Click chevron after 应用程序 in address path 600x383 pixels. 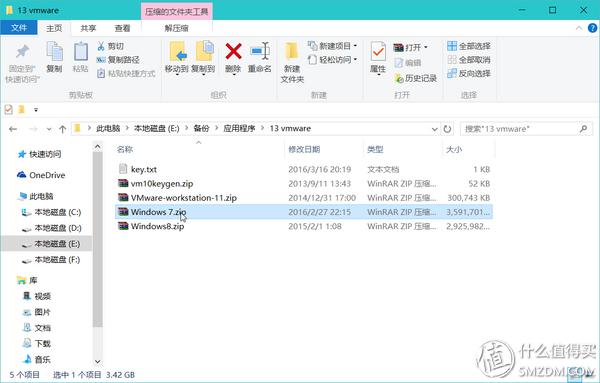click(x=262, y=129)
